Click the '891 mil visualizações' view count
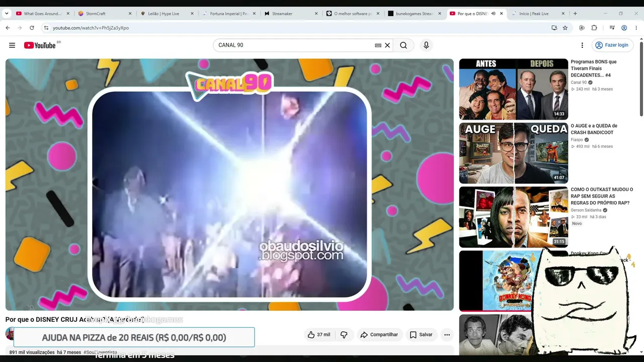Image resolution: width=644 pixels, height=362 pixels. pos(32,352)
